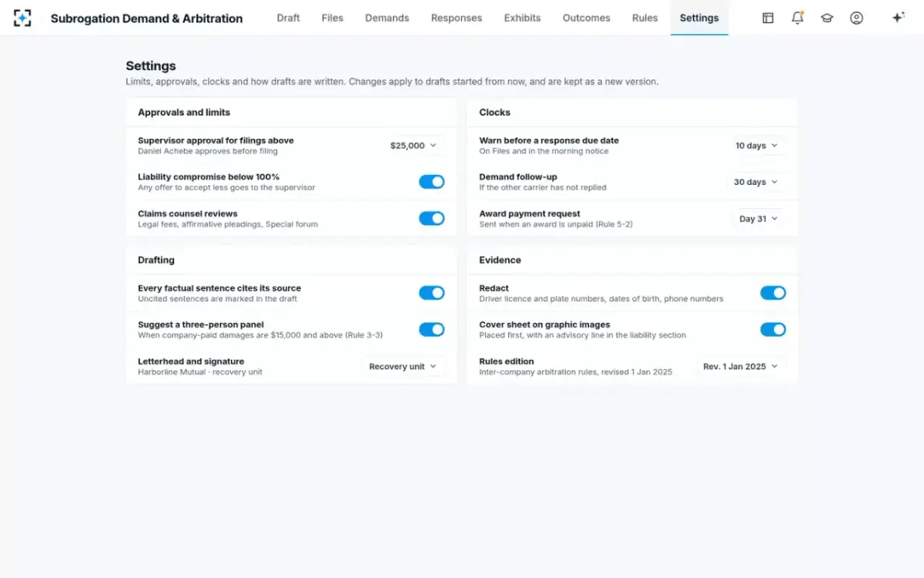Click the Drafting section heading
924x578 pixels.
pyautogui.click(x=156, y=260)
